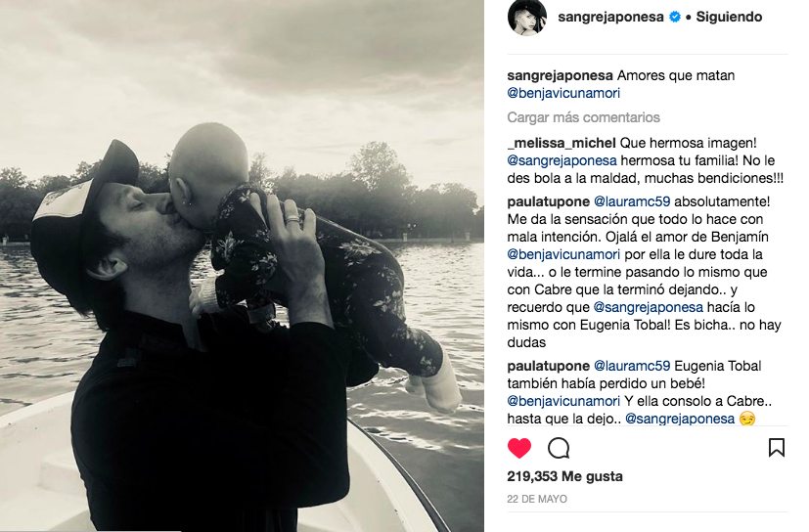The image size is (809, 532).
Task: Click @sangrejaponesa mention in melissa's comment
Action: [x=562, y=160]
